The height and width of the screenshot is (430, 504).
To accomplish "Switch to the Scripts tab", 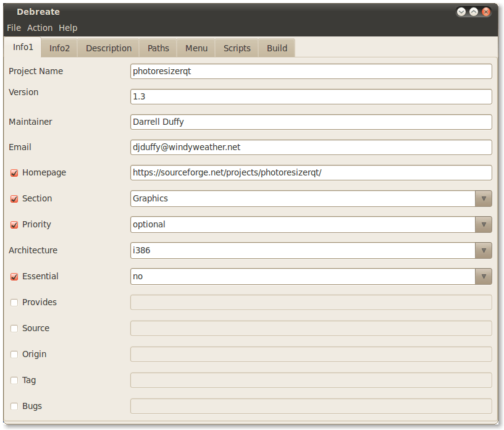I will (x=237, y=48).
